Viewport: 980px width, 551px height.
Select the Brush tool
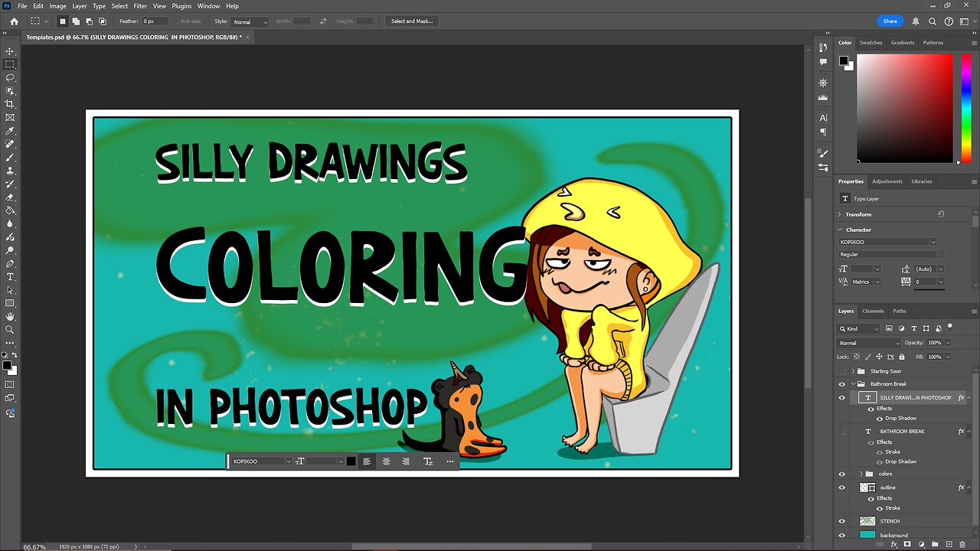point(10,158)
